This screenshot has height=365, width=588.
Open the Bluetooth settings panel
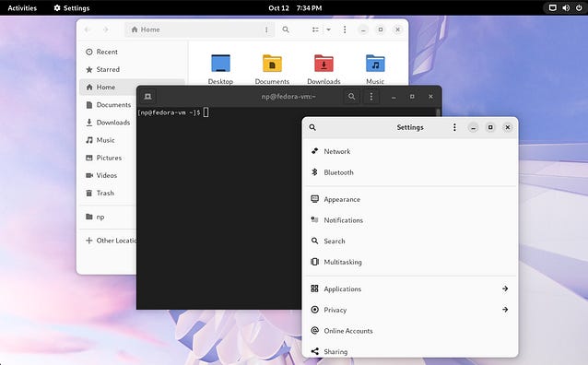410,172
